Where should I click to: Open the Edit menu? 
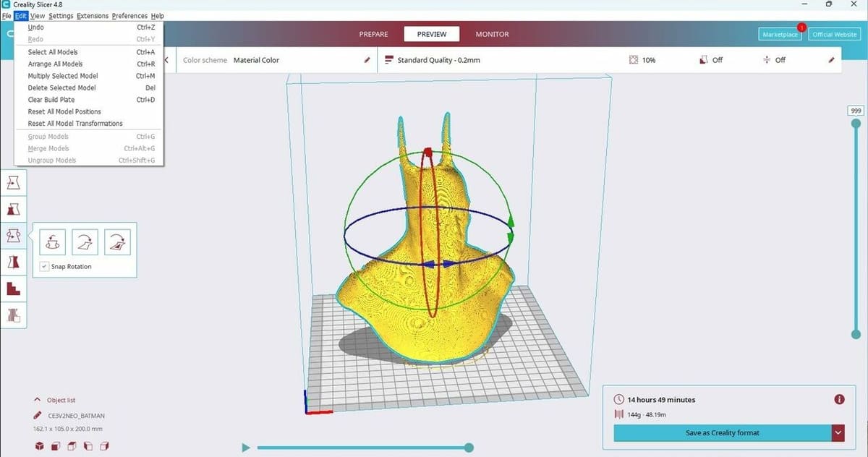tap(21, 16)
